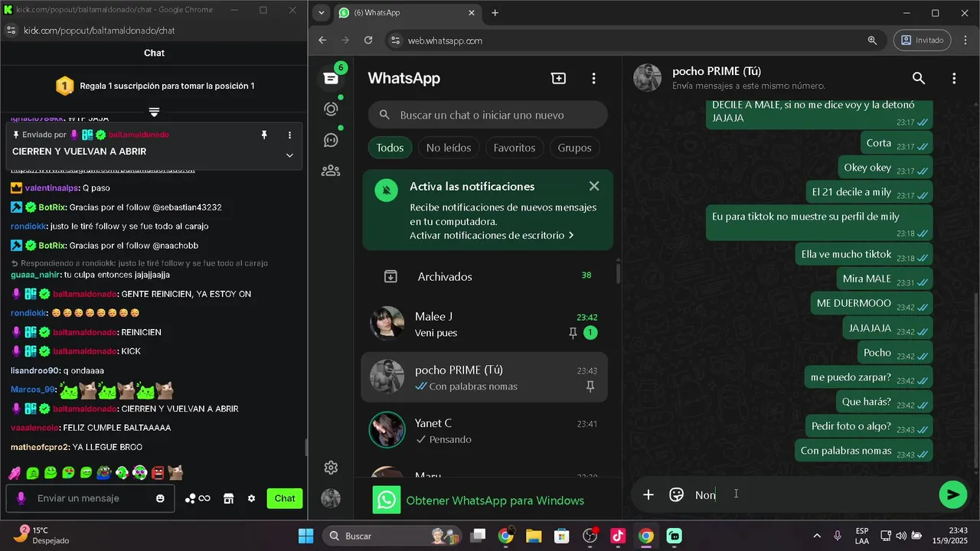Click the microphone icon in system tray
This screenshot has width=980, height=551.
tap(838, 536)
